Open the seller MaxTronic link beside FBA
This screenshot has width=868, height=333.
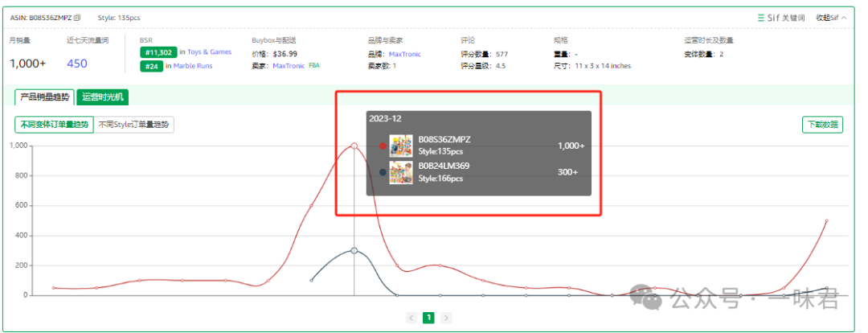click(x=289, y=66)
